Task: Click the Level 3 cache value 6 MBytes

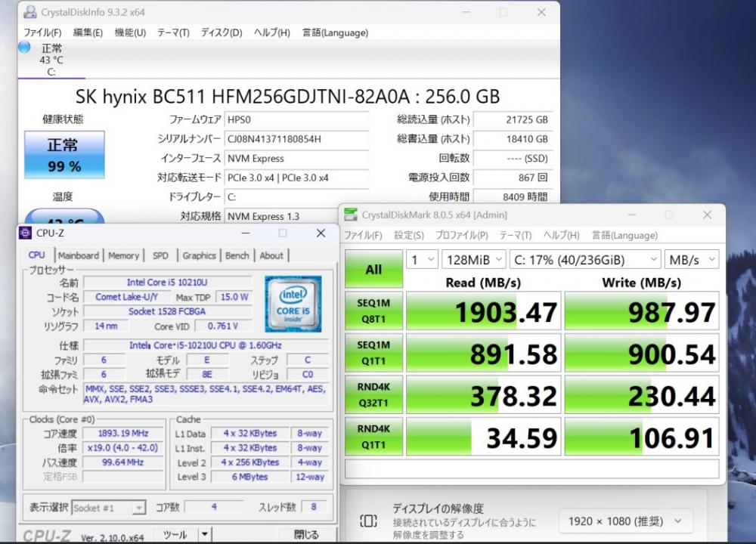Action: 249,477
